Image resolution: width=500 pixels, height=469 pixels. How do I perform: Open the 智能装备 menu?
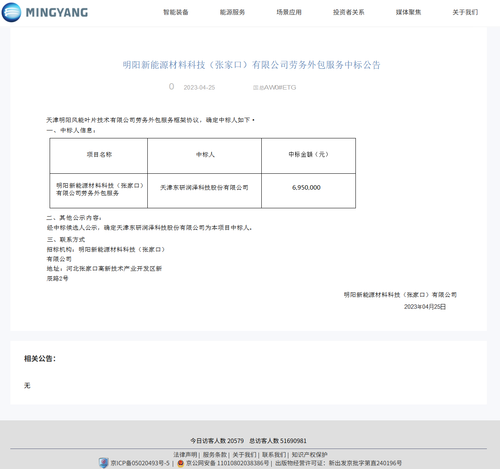(176, 12)
